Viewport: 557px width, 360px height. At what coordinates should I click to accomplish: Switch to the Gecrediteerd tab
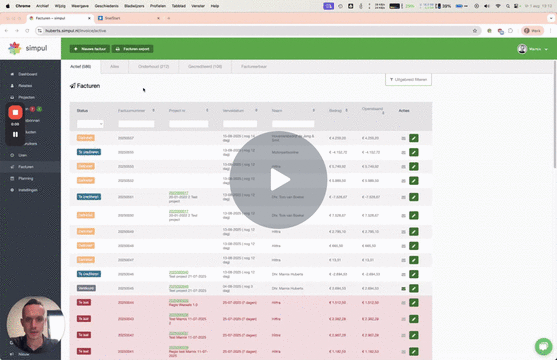coord(205,66)
